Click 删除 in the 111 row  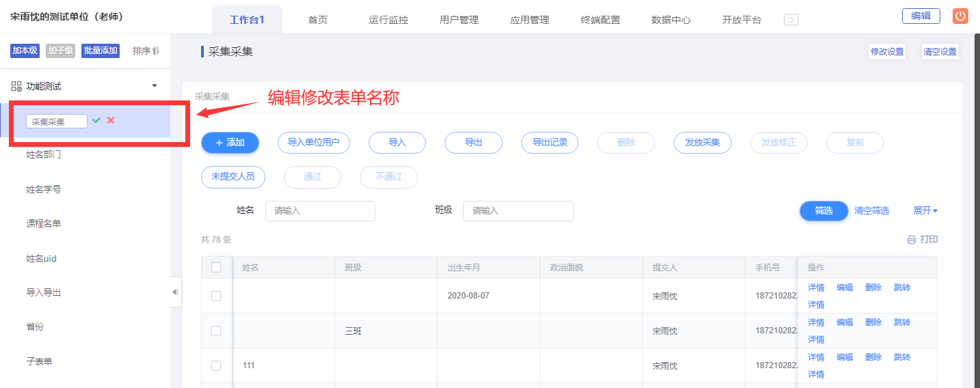pyautogui.click(x=873, y=357)
